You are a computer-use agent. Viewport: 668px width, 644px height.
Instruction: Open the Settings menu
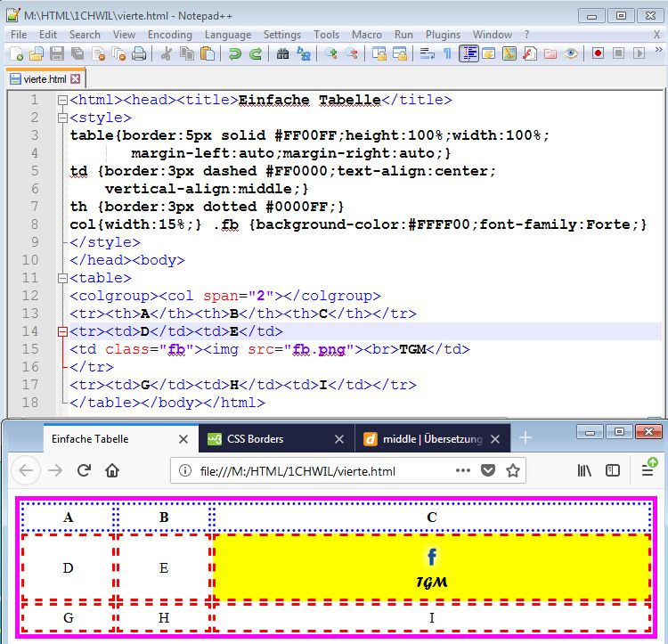coord(282,35)
